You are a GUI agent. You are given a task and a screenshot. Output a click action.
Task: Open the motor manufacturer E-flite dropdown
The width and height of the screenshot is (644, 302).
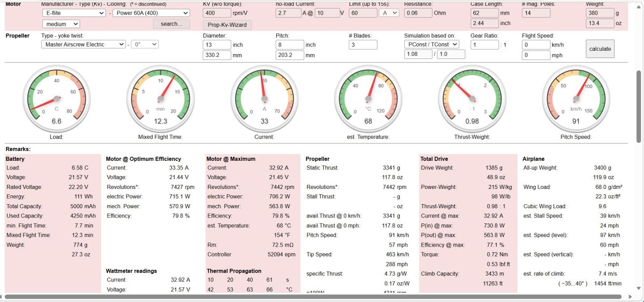[74, 13]
